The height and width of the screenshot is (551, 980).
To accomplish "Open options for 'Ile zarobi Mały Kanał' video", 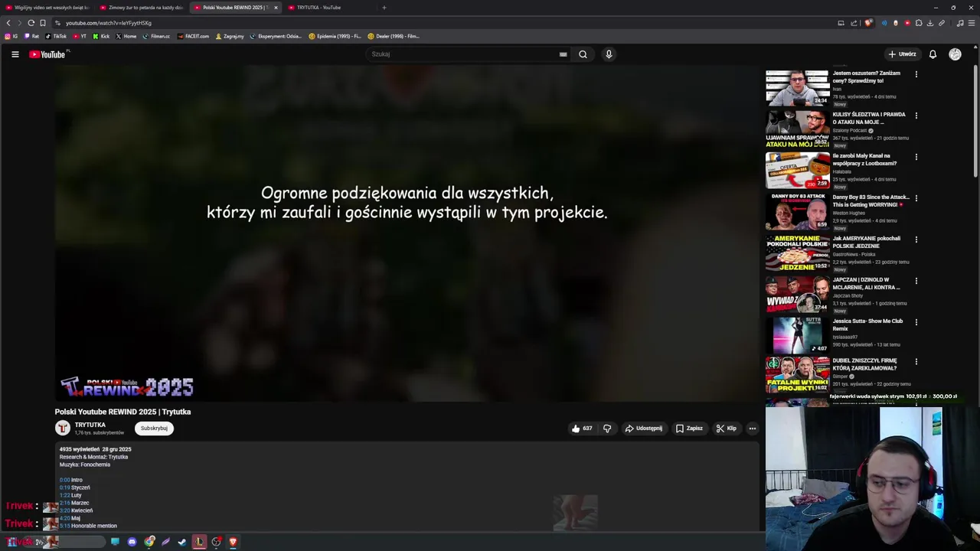I will click(916, 157).
